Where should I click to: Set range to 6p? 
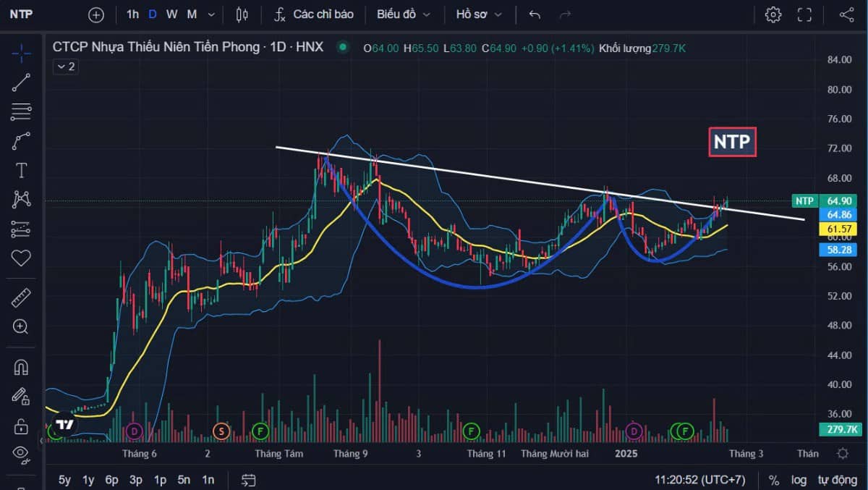(x=112, y=480)
